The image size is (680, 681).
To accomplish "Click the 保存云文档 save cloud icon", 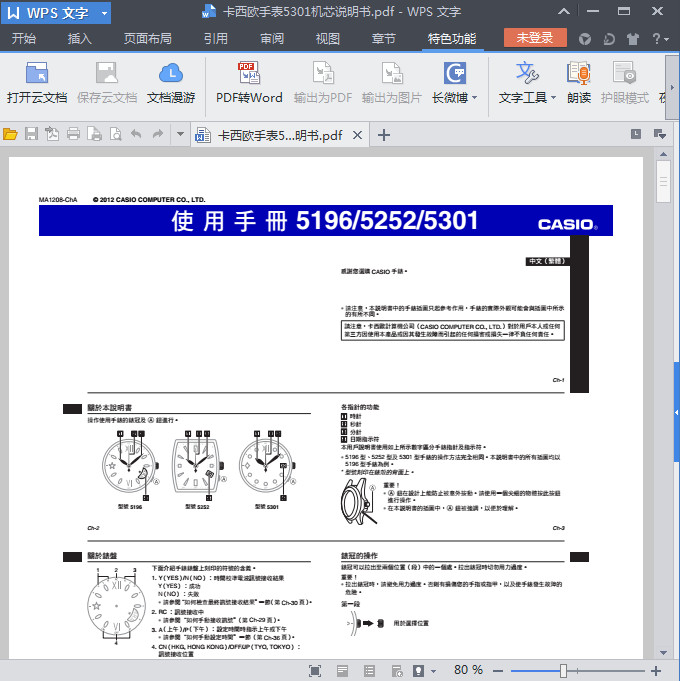I will point(107,83).
